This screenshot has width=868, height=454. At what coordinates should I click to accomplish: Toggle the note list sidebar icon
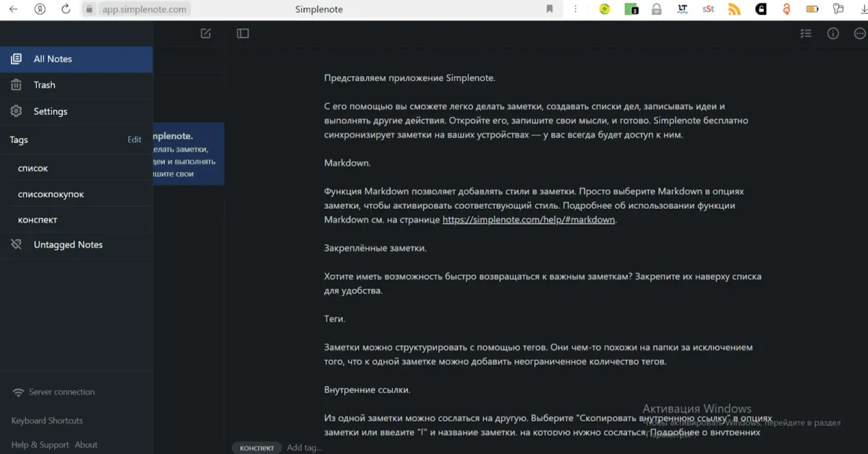tap(242, 33)
